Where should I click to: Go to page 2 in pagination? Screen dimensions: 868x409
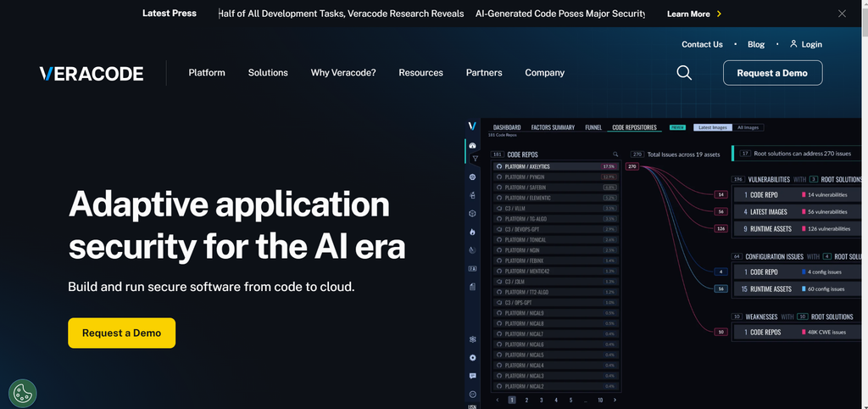(526, 400)
